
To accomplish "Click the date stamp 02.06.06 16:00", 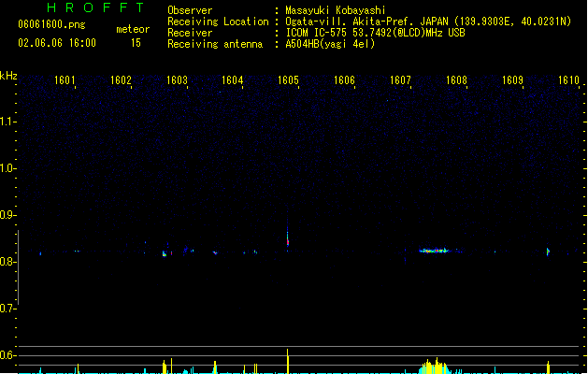I will [x=57, y=43].
